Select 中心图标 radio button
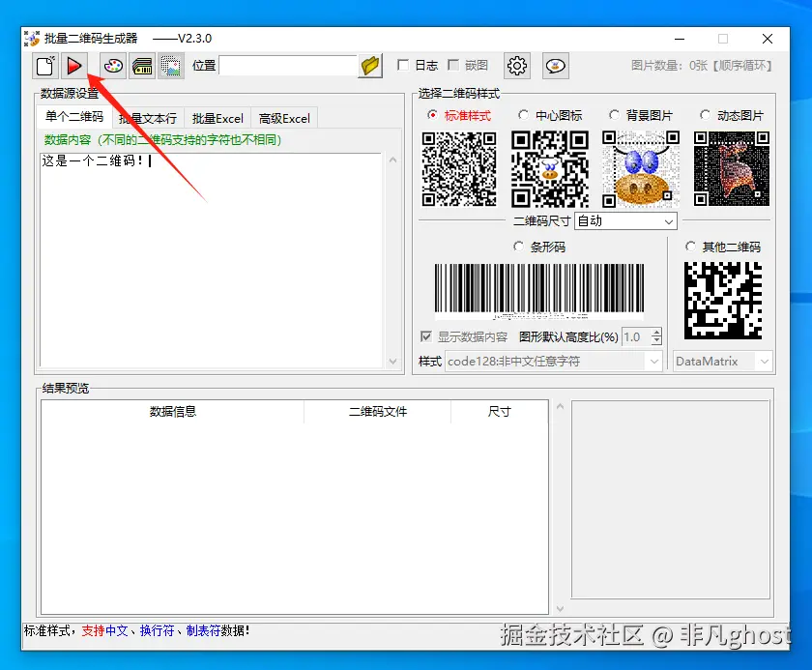This screenshot has height=670, width=812. click(x=523, y=115)
